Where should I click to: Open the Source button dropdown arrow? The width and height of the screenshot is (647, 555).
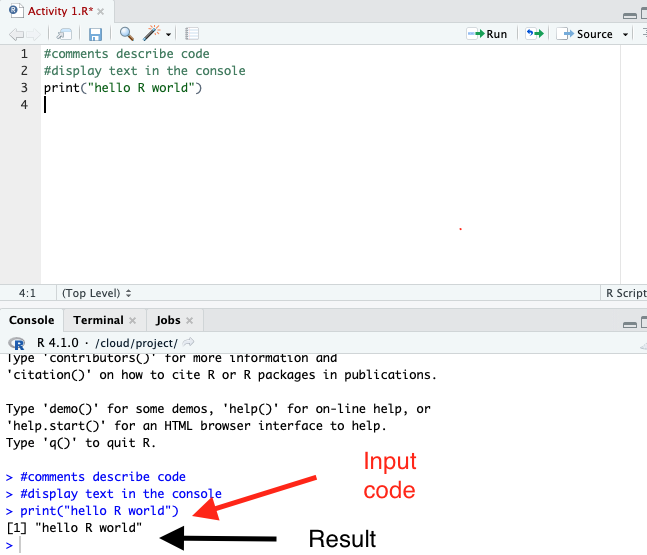(626, 34)
